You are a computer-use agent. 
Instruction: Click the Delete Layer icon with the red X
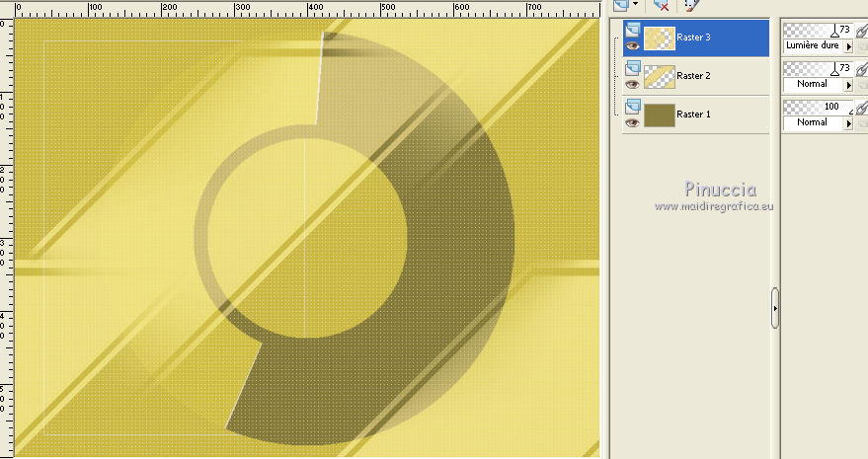coord(661,5)
